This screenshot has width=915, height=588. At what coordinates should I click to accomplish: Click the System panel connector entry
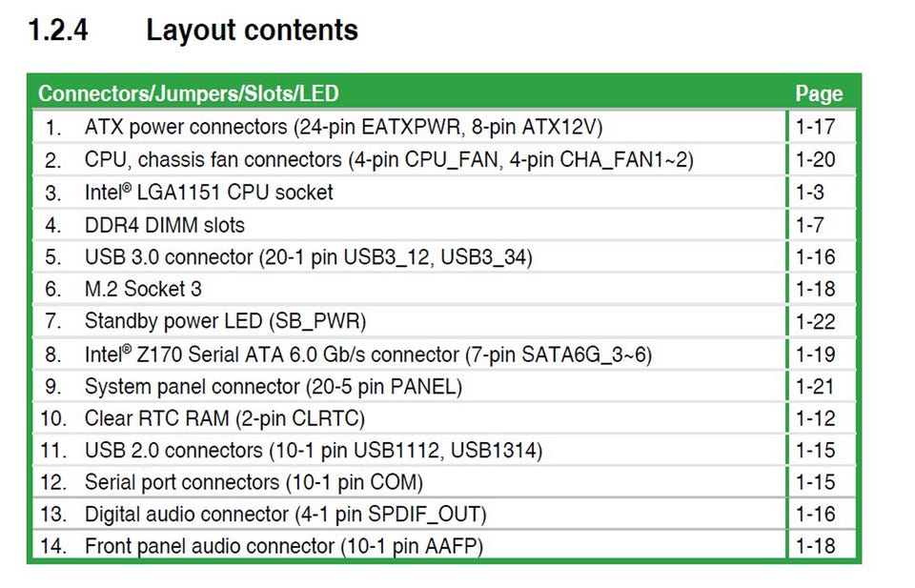click(x=273, y=387)
